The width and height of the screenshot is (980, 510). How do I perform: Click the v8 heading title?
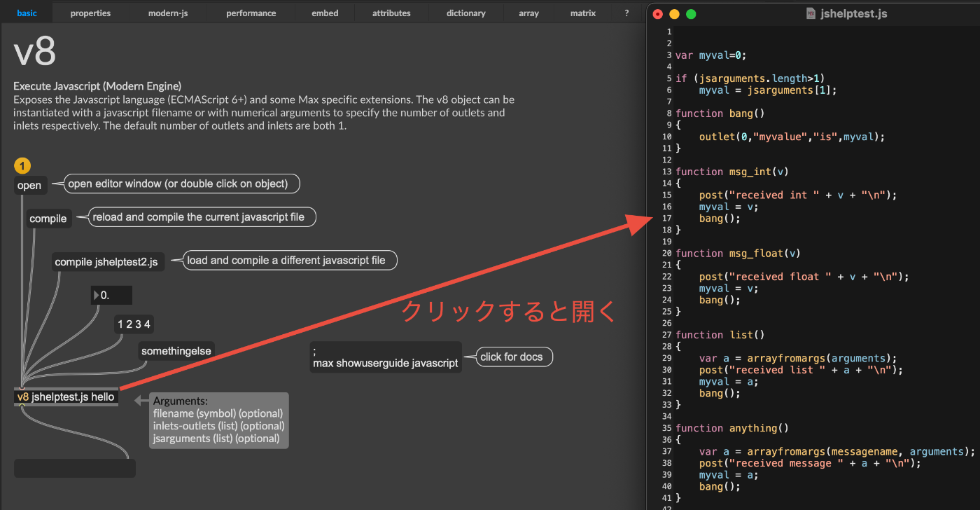tap(35, 52)
